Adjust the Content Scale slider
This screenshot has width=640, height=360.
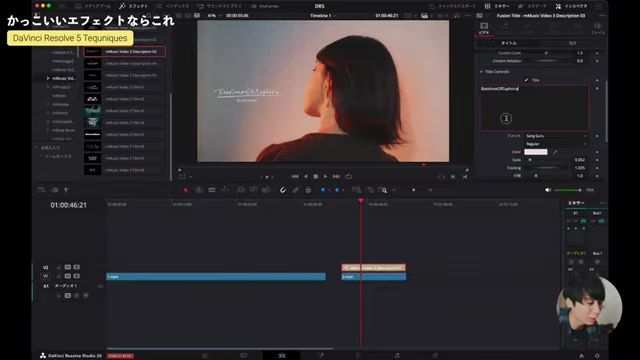(545, 53)
